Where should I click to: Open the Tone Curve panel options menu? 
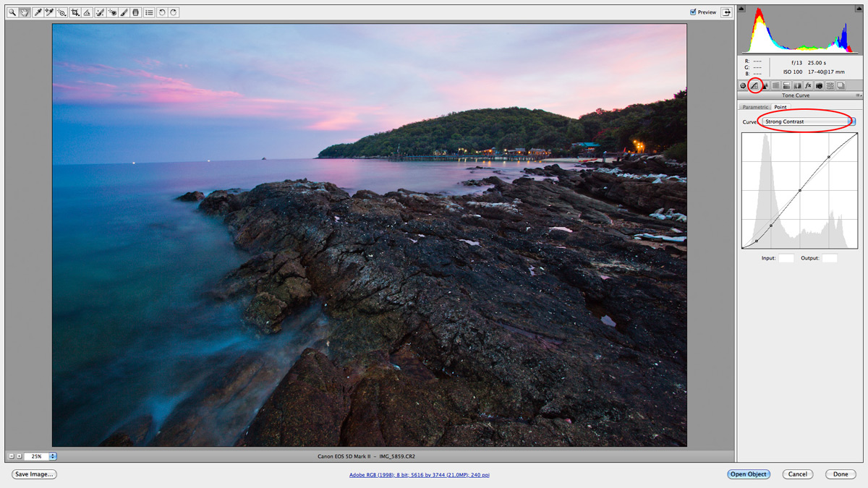coord(858,95)
